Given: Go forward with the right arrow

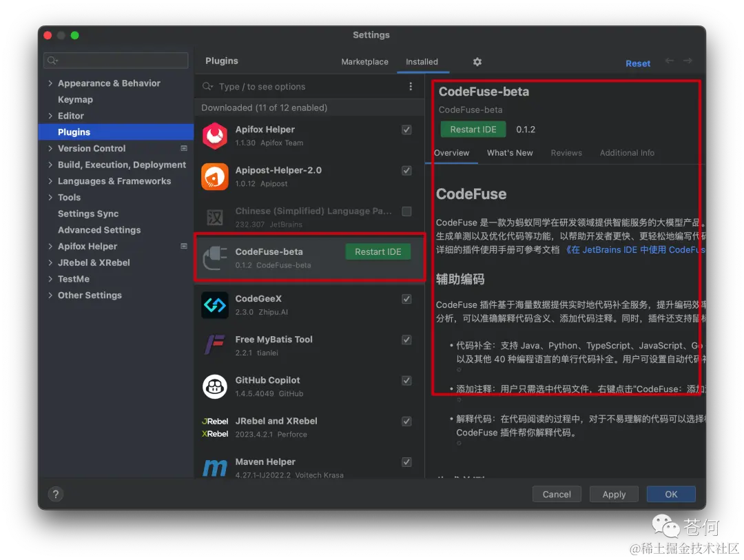Looking at the screenshot, I should point(688,61).
